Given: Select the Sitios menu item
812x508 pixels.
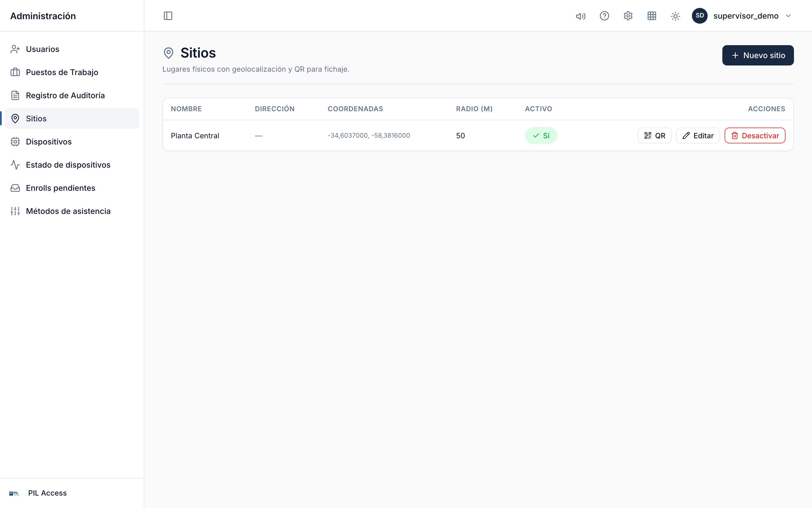Looking at the screenshot, I should 72,119.
